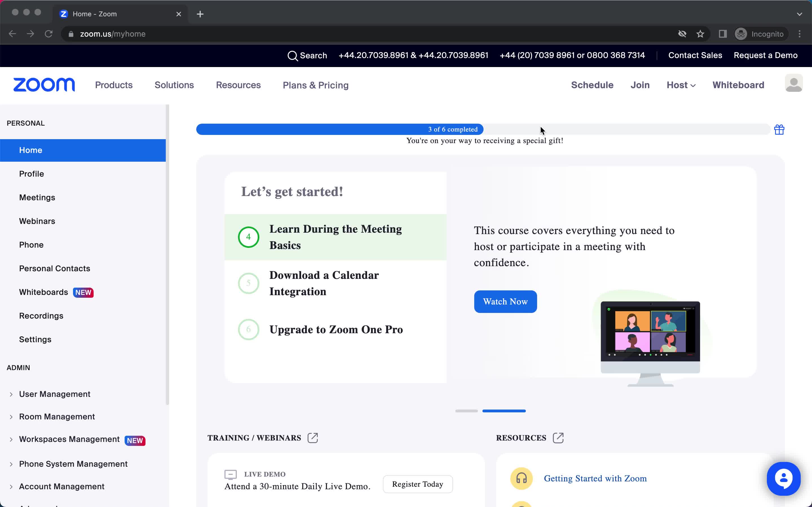Screen dimensions: 812x507
Task: Click Watch Now button for meeting basics
Action: pyautogui.click(x=505, y=301)
